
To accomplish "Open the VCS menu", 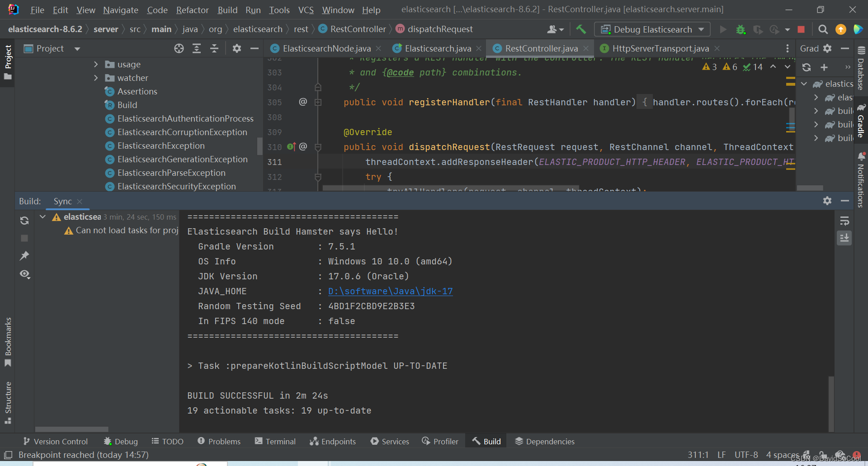I will point(306,10).
